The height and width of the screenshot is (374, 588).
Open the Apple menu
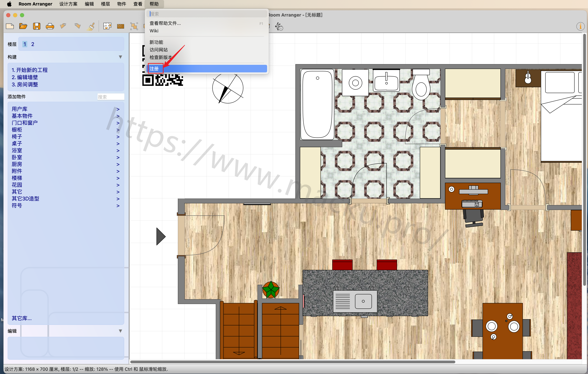pyautogui.click(x=9, y=4)
